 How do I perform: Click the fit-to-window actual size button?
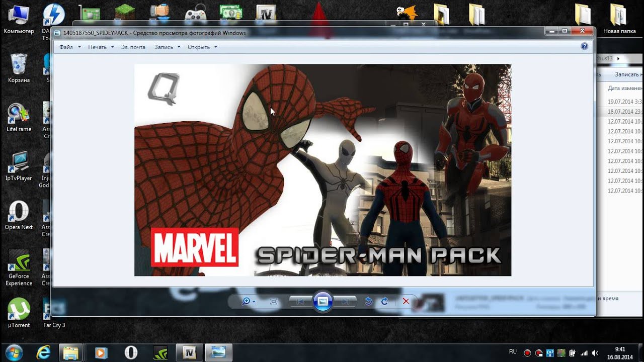[274, 301]
